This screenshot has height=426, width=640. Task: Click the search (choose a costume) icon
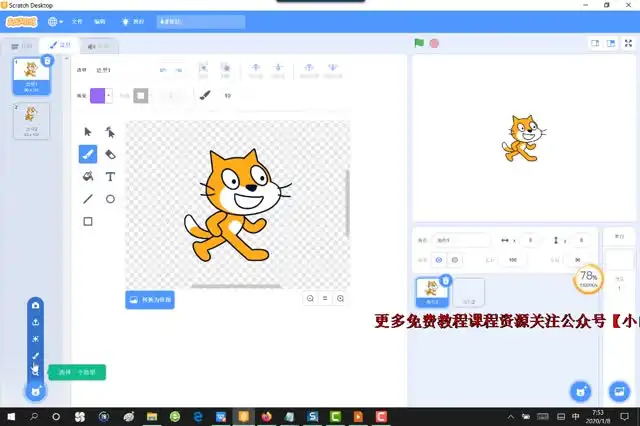[x=36, y=372]
